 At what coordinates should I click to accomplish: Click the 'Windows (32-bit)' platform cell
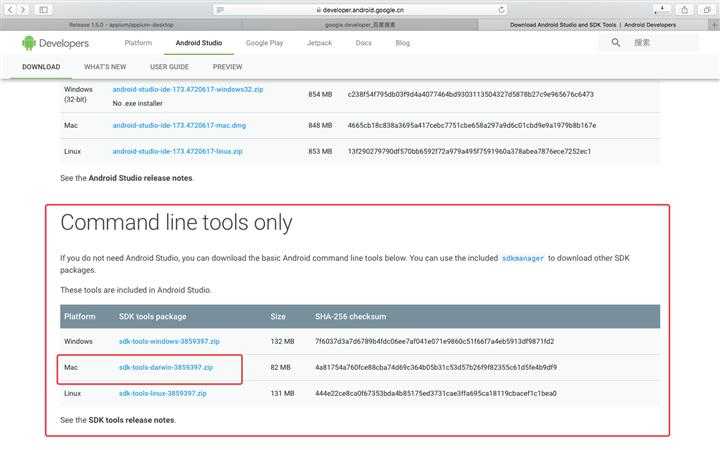pos(78,94)
